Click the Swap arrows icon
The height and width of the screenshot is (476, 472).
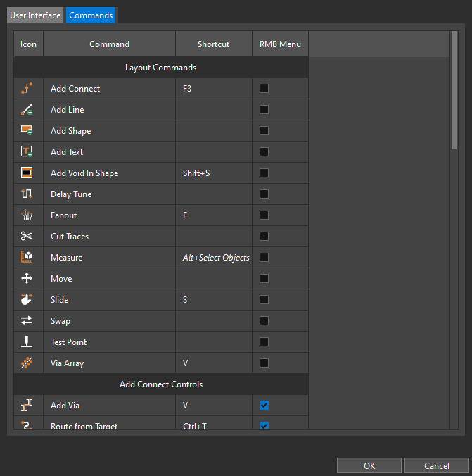[27, 320]
